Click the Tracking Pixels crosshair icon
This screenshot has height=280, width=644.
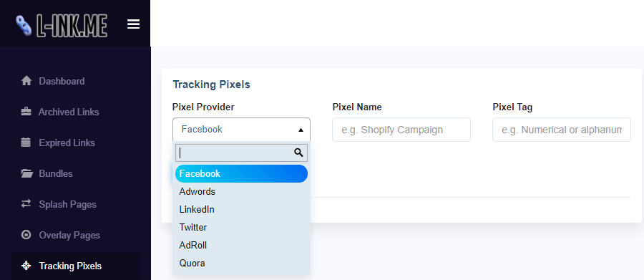coord(26,266)
